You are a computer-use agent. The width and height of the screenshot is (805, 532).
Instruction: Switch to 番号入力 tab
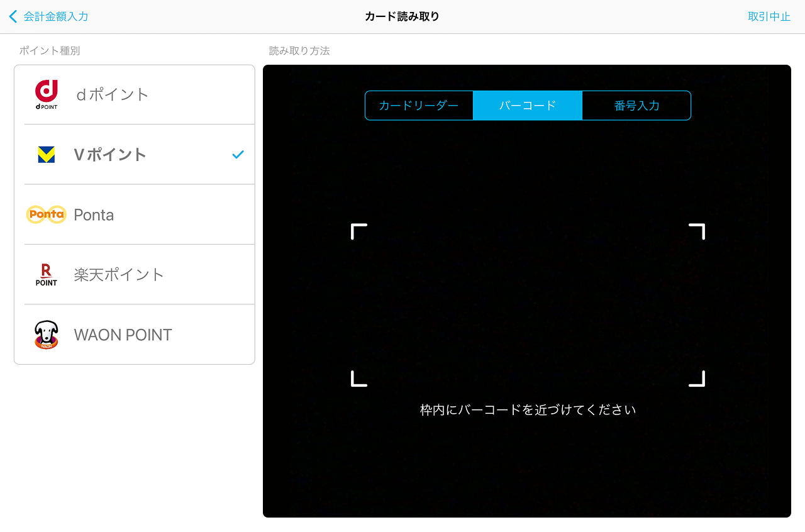(x=636, y=106)
